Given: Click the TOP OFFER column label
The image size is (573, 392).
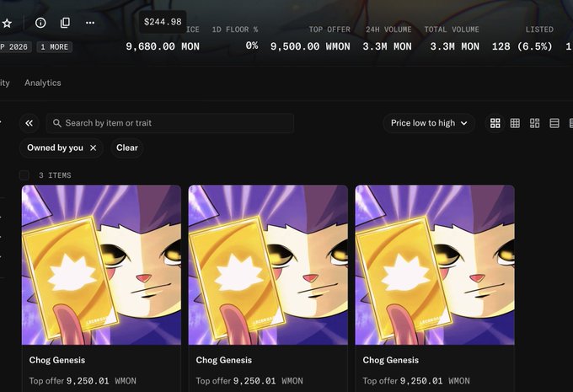Looking at the screenshot, I should (329, 30).
